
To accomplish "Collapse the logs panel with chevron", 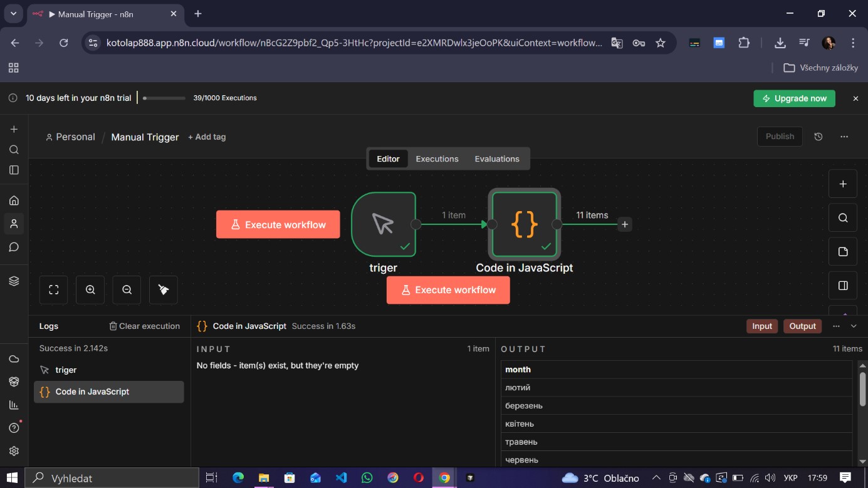I will pyautogui.click(x=854, y=326).
